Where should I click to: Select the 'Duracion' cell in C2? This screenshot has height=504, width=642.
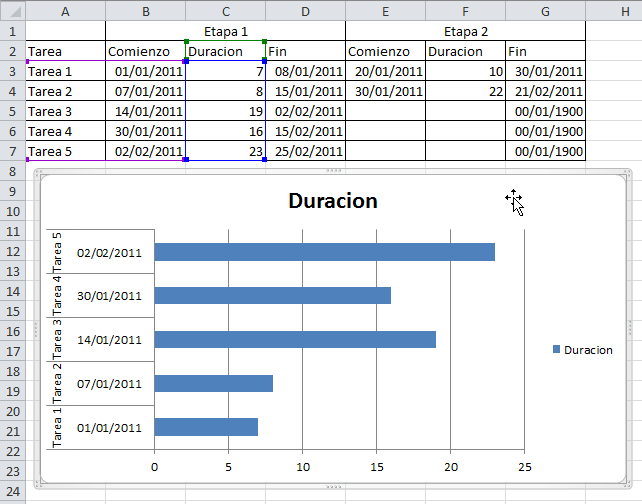[x=226, y=51]
